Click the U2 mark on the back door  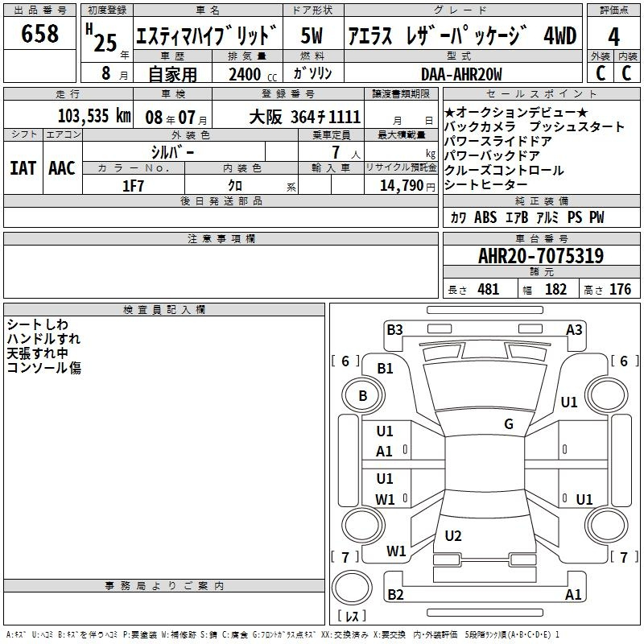point(453,535)
